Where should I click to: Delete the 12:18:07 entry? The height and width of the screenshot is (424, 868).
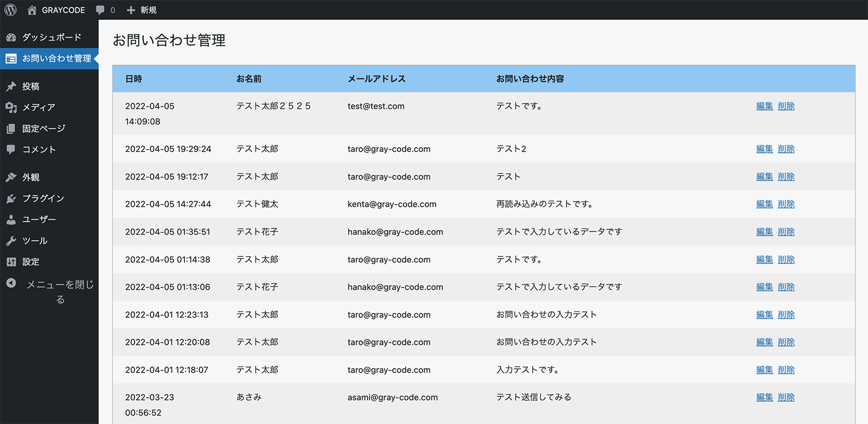(x=786, y=370)
